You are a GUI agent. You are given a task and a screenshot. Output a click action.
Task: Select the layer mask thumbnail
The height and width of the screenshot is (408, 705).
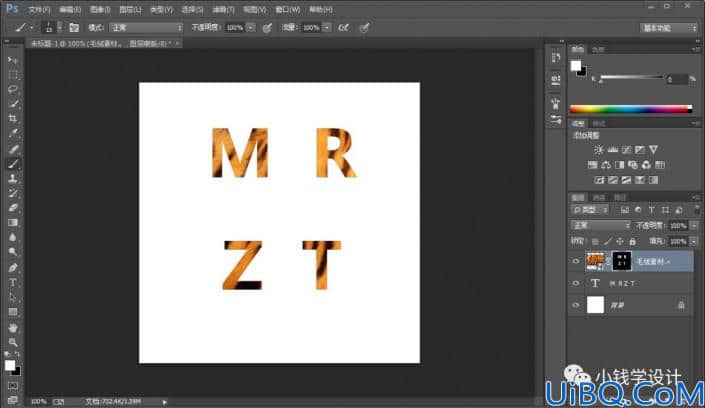tap(622, 261)
